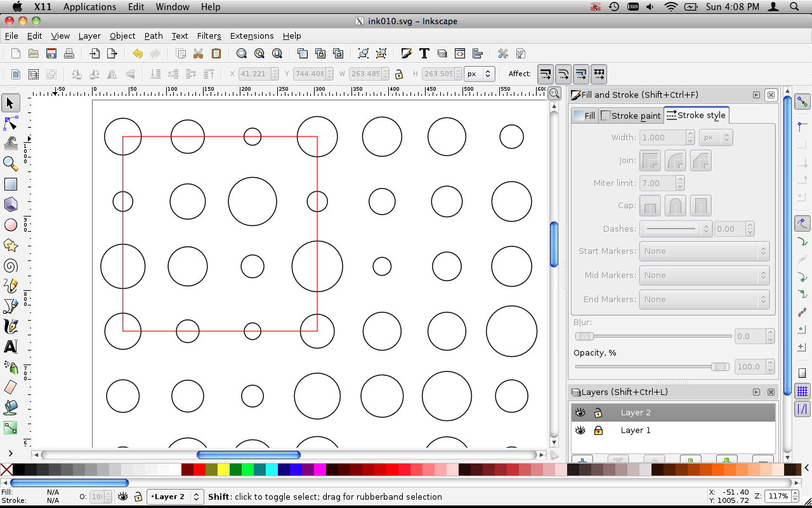Select the 3D Box tool
Screen dimensions: 812x508
pyautogui.click(x=10, y=204)
